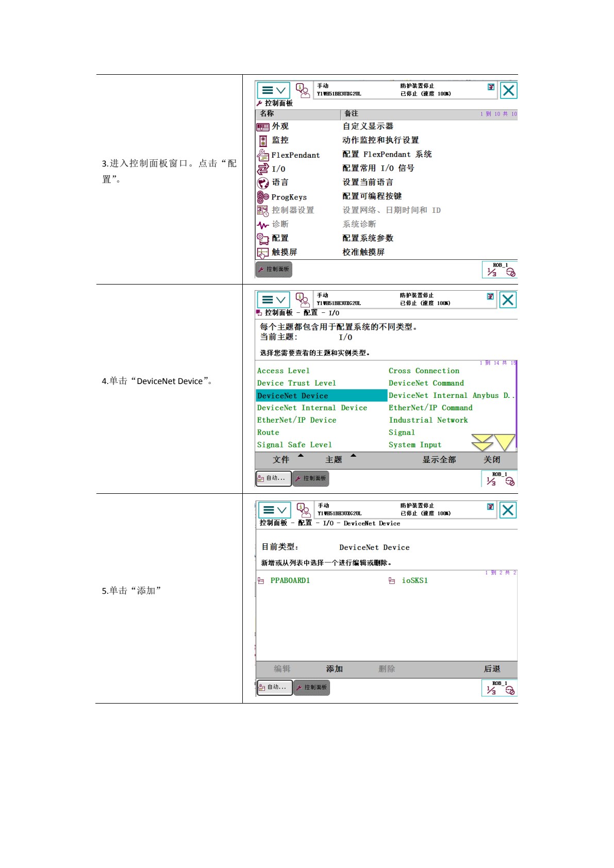Click operator window icon in step 4 screenshot

coord(303,300)
